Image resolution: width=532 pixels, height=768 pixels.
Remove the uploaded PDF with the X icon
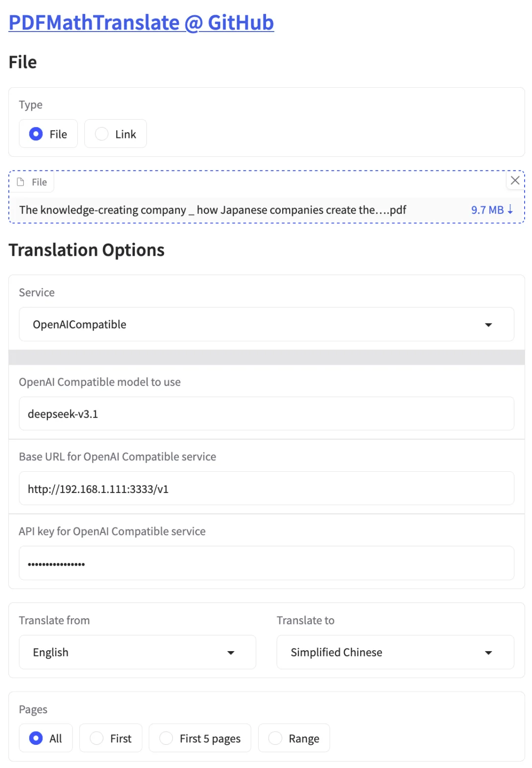515,180
